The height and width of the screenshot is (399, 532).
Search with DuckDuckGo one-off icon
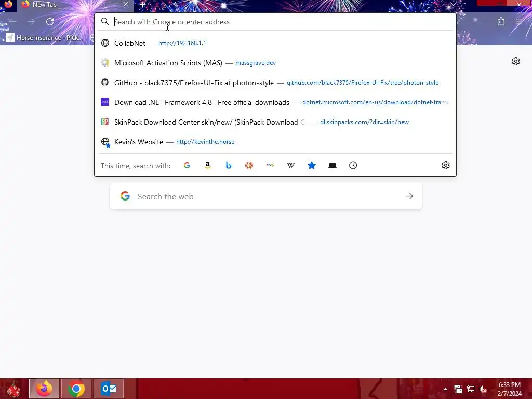click(249, 166)
